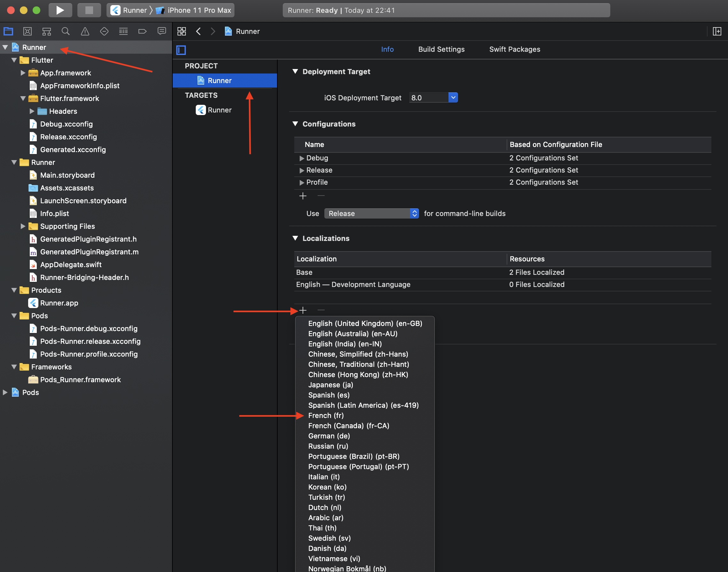
Task: Click the back navigation arrow button
Action: 200,31
